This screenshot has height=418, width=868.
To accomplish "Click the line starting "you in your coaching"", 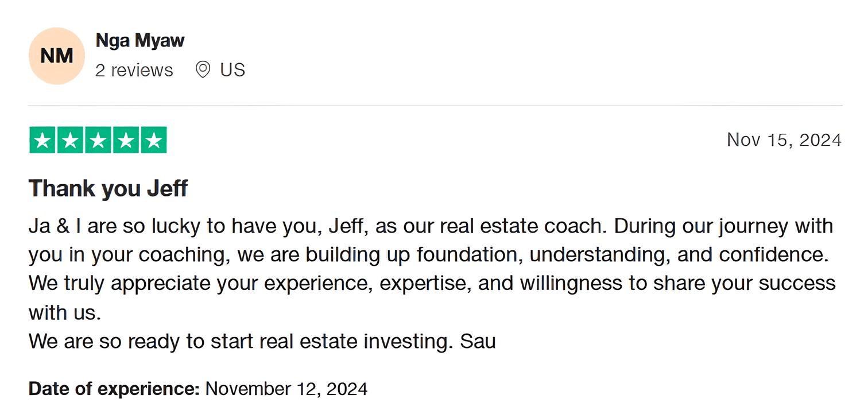I will [428, 254].
